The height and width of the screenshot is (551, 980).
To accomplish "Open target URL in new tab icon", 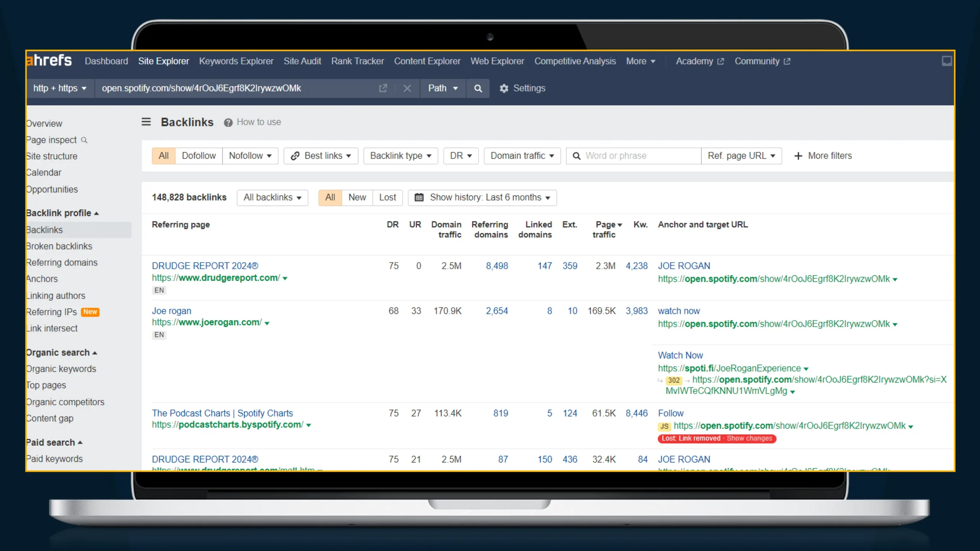I will 383,88.
